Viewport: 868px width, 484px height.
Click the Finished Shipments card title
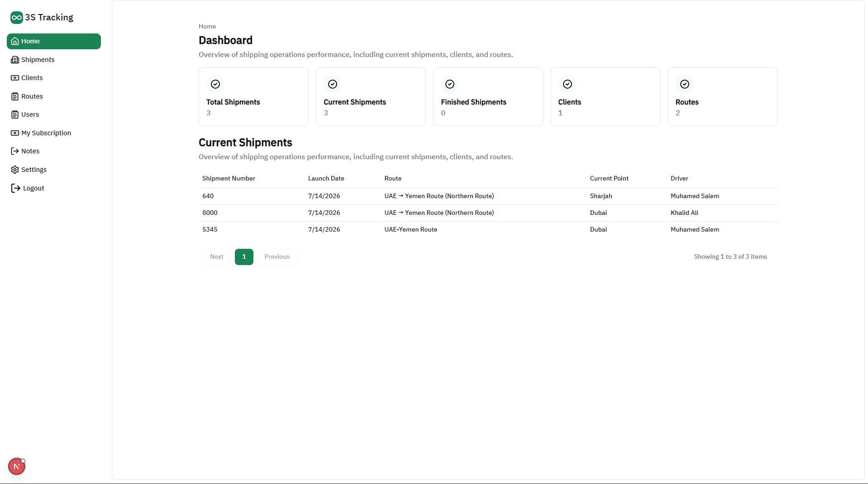click(474, 102)
